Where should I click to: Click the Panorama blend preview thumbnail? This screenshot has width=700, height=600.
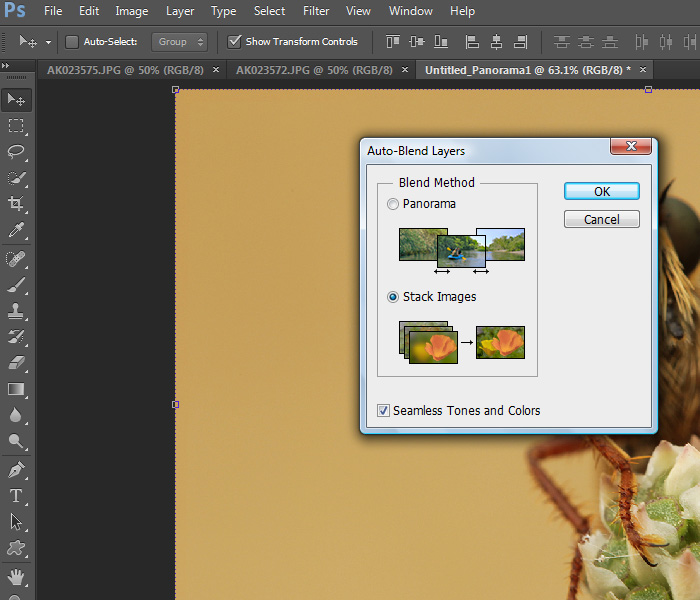click(x=461, y=246)
